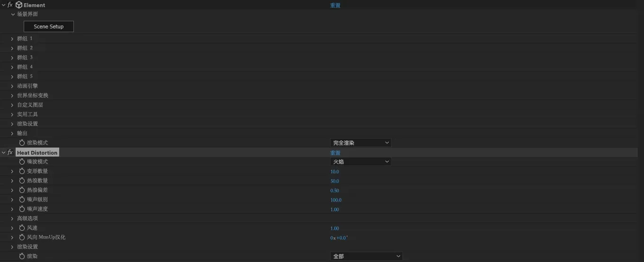Expand the 高级选项 section
This screenshot has height=262, width=644.
[12, 218]
